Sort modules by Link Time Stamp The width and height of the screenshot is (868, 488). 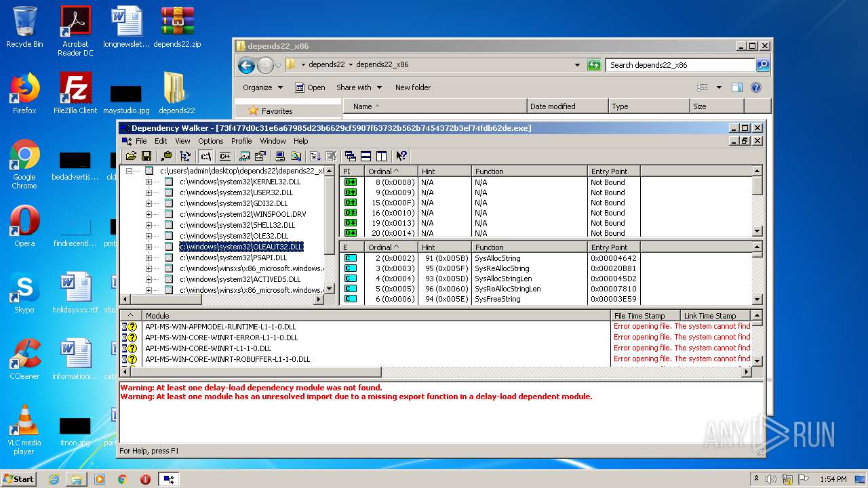pyautogui.click(x=715, y=316)
